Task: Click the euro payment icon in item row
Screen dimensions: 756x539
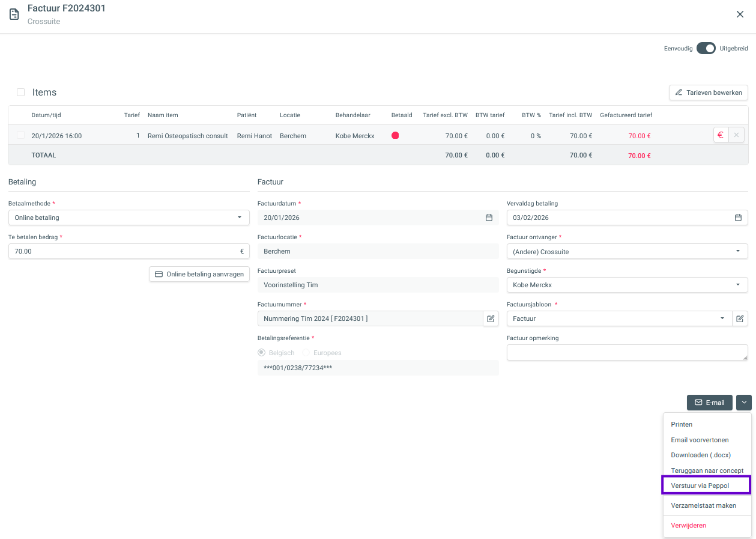Action: click(x=721, y=135)
